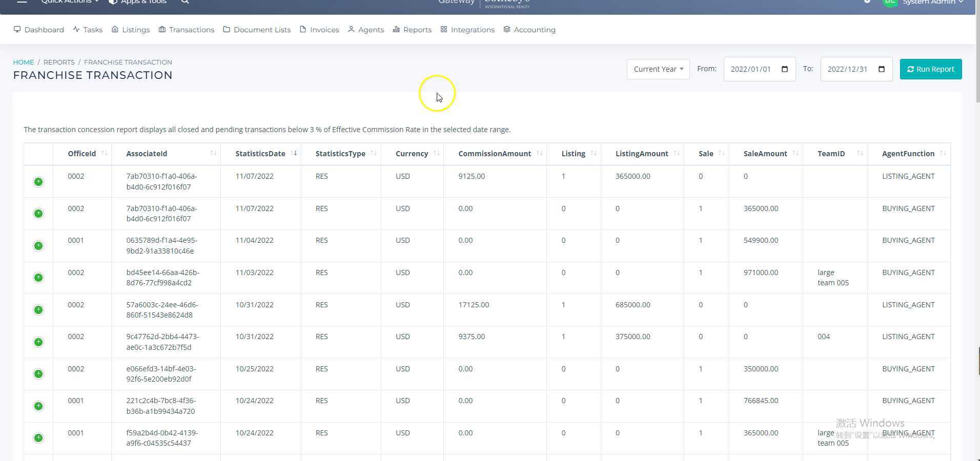980x461 pixels.
Task: Sort table by StatisticsDate column
Action: (260, 154)
